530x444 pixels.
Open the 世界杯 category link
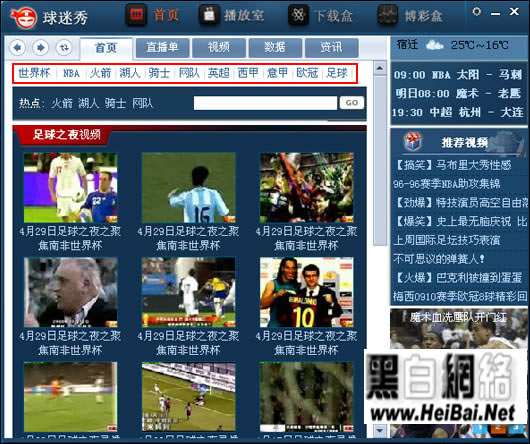coord(34,73)
